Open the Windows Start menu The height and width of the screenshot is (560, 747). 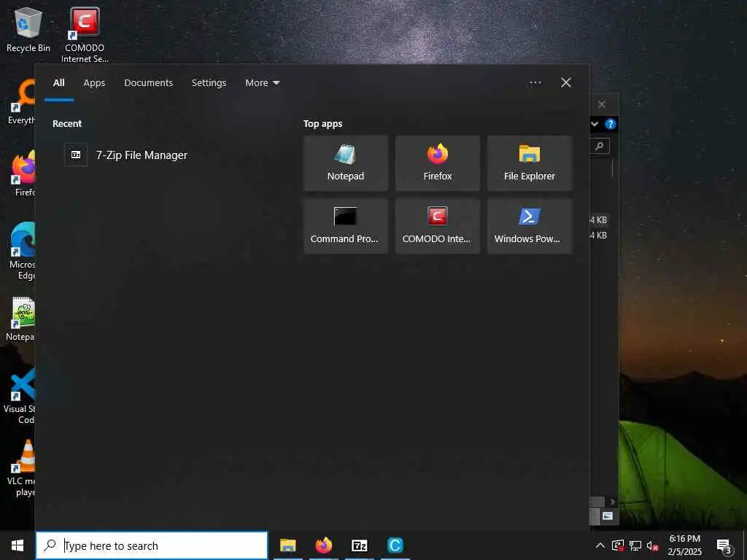(x=18, y=545)
